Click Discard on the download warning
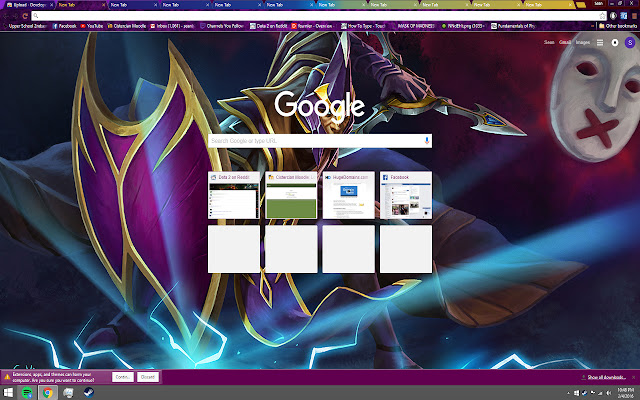This screenshot has width=640, height=400. tap(148, 377)
